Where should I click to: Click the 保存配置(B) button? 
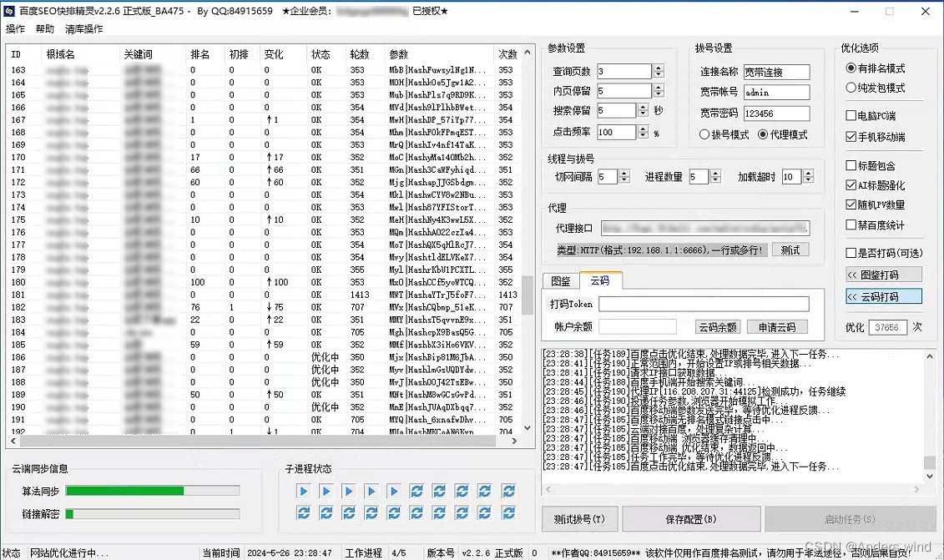pyautogui.click(x=690, y=519)
